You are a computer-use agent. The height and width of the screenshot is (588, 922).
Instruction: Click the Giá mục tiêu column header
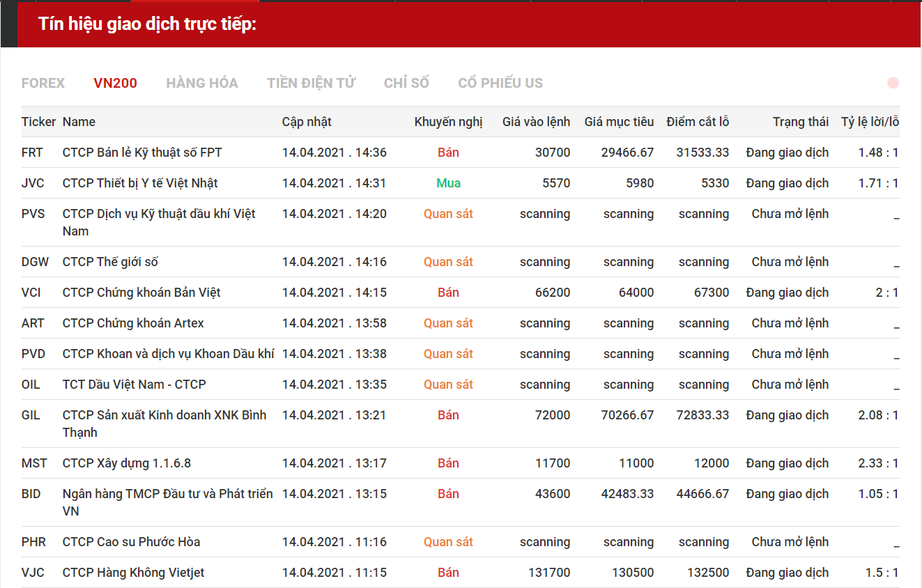tap(619, 122)
